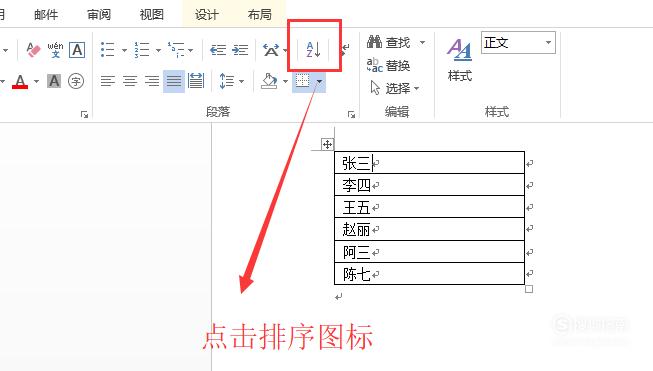Click the 赵丽 table cell
This screenshot has width=653, height=371.
pos(429,229)
